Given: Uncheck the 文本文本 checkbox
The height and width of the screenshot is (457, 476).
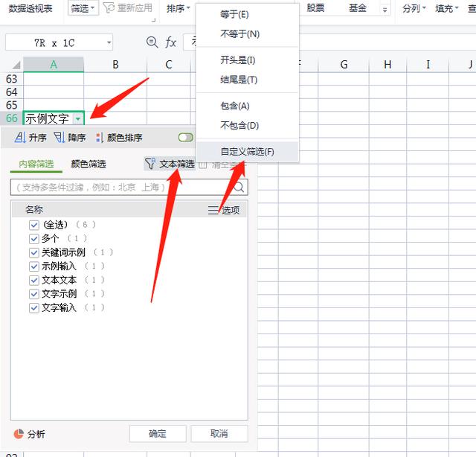Looking at the screenshot, I should coord(34,280).
